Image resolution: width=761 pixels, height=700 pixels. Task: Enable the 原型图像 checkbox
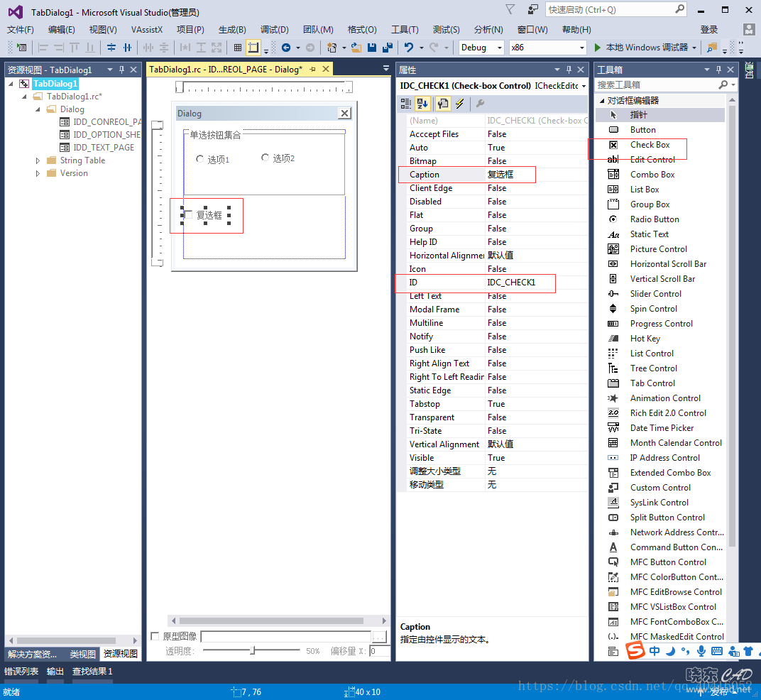(x=155, y=636)
